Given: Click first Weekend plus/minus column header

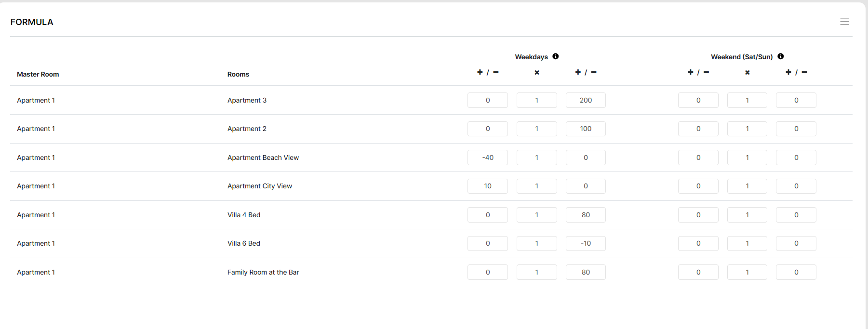Looking at the screenshot, I should 698,72.
